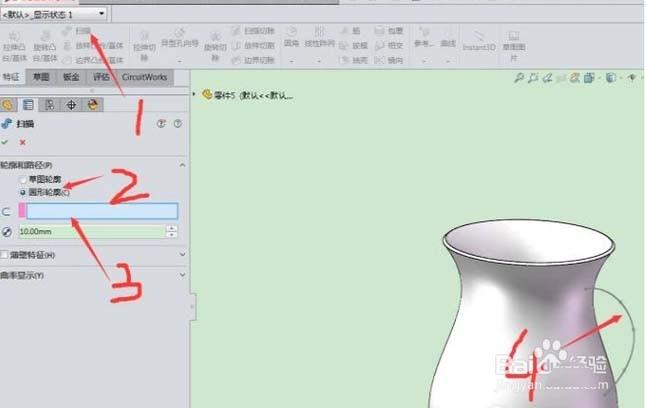The image size is (646, 408).
Task: Choose the Lofted Boss/Base (放样凸台/基体) tool
Action: click(94, 46)
